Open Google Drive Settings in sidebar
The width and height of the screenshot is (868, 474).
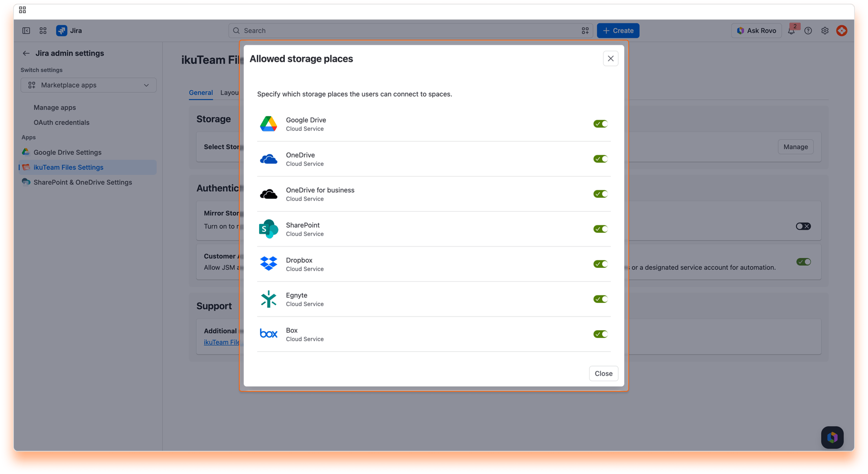(88, 152)
